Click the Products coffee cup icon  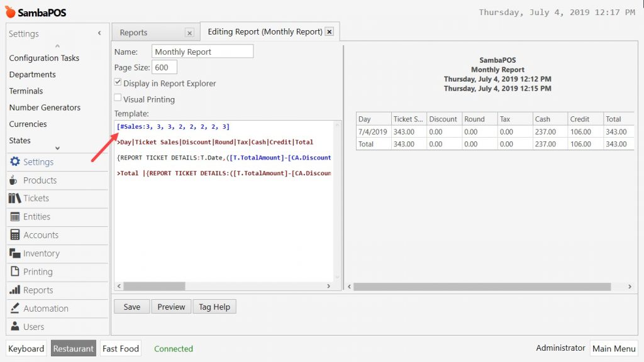14,180
